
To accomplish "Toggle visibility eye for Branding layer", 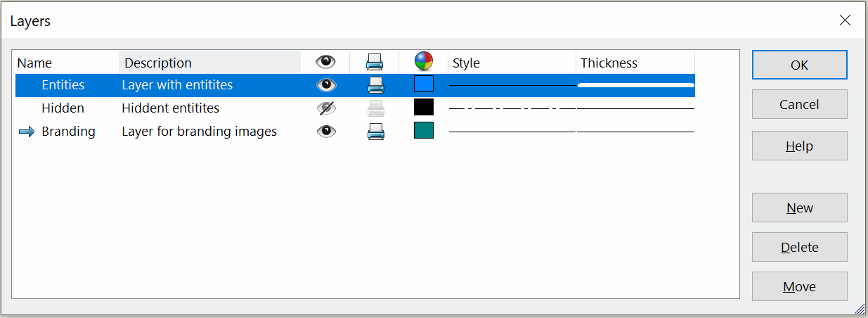I will [x=325, y=131].
